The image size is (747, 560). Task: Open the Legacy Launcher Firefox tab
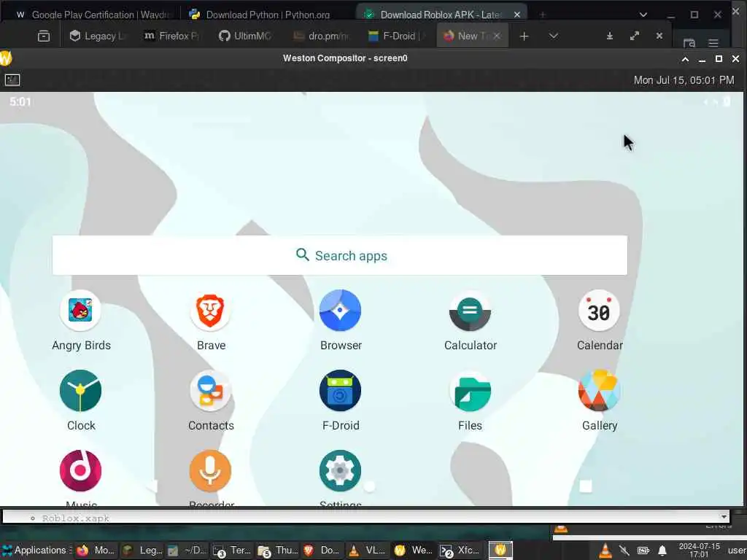pyautogui.click(x=98, y=36)
